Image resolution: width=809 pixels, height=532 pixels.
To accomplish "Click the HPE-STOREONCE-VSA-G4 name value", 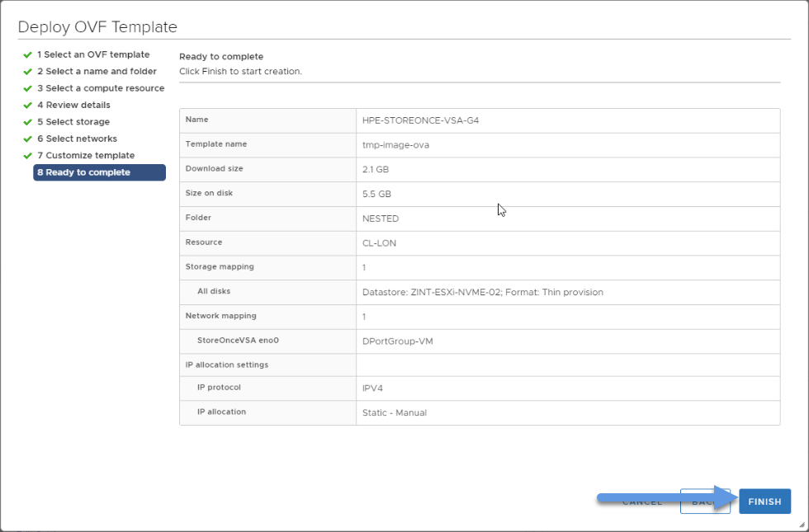I will [x=420, y=120].
